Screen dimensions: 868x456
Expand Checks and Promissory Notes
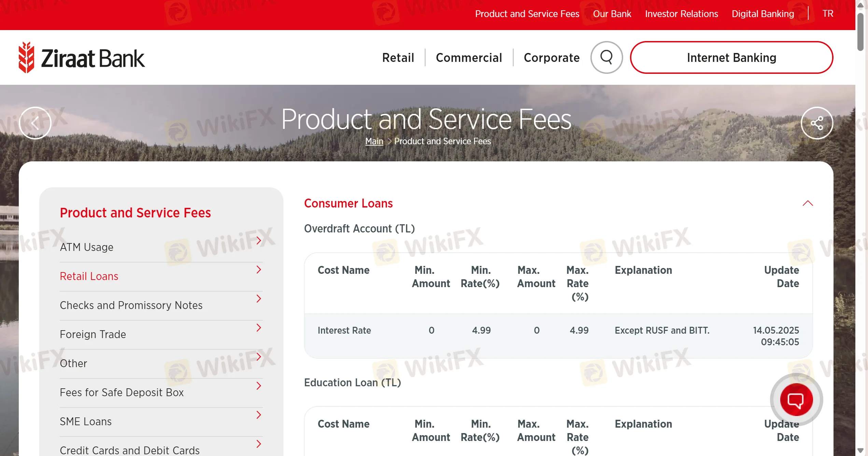(x=131, y=305)
